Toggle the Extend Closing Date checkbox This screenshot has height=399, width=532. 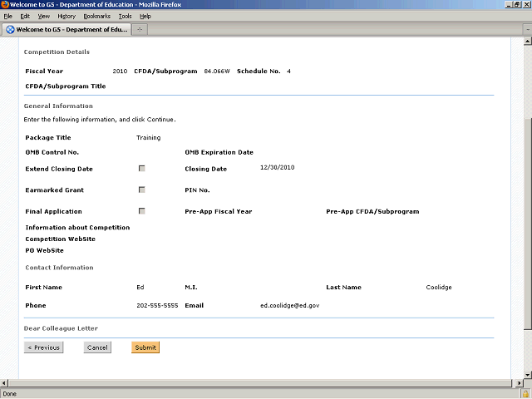coord(142,168)
